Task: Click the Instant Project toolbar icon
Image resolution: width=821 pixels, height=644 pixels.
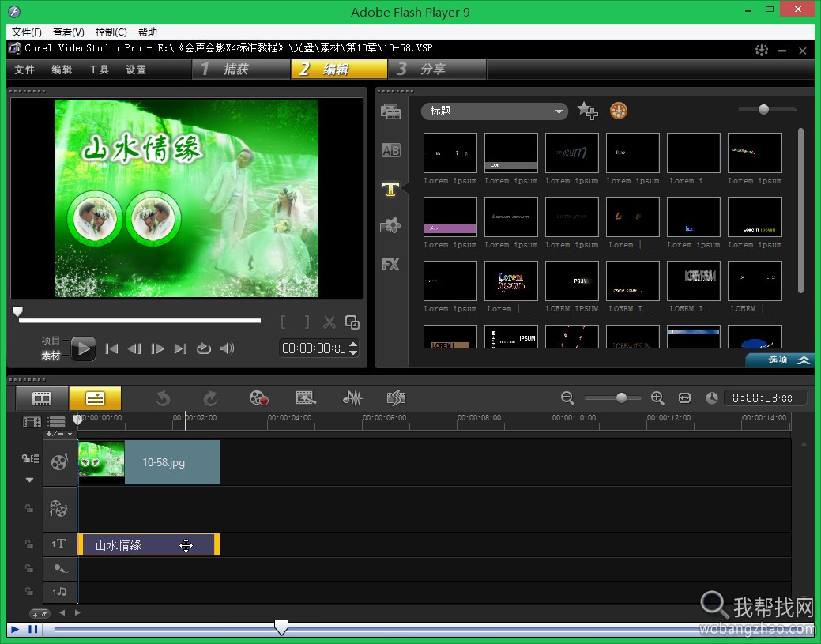Action: click(306, 398)
